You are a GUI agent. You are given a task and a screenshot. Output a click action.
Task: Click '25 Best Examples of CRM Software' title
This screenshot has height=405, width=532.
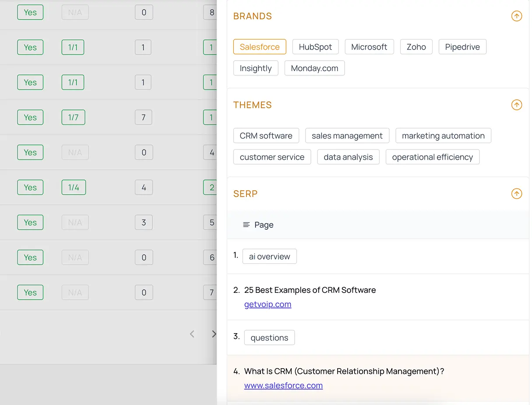310,290
